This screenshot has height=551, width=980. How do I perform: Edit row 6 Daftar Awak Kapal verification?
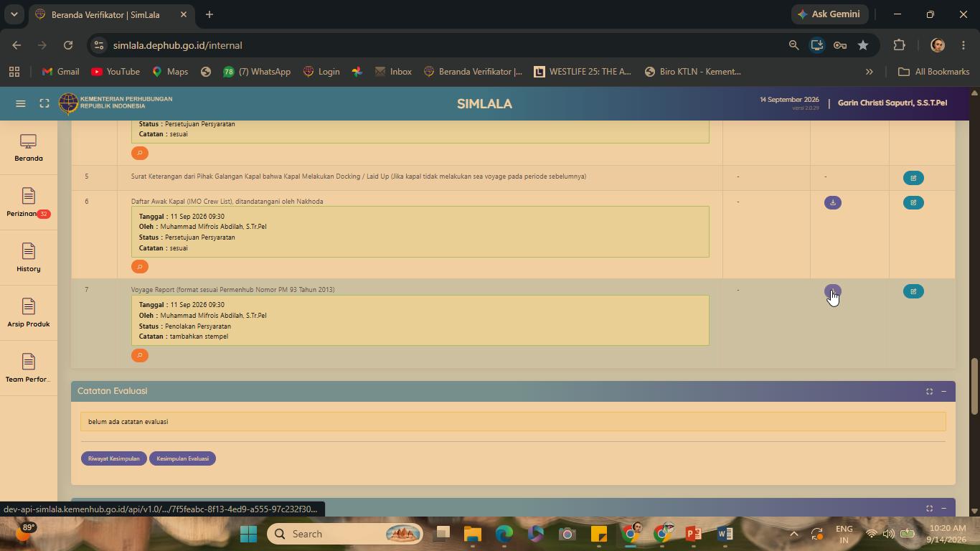pos(913,202)
